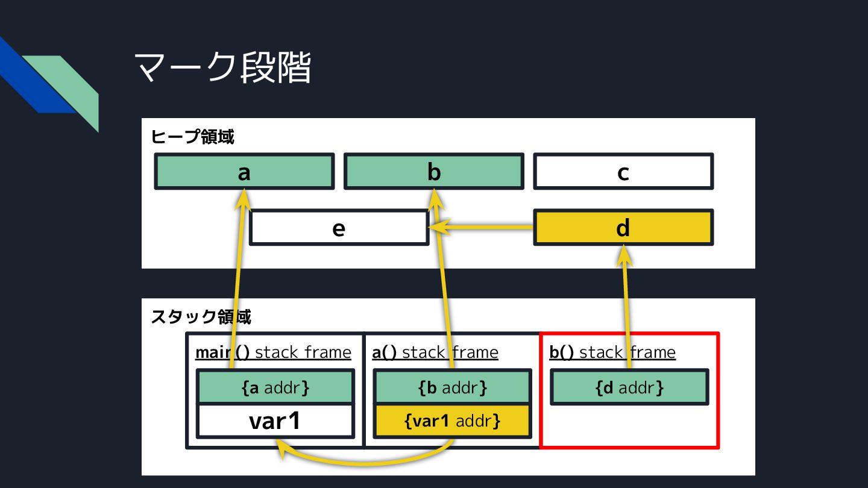
Task: Click the white heap block e
Action: (x=339, y=227)
